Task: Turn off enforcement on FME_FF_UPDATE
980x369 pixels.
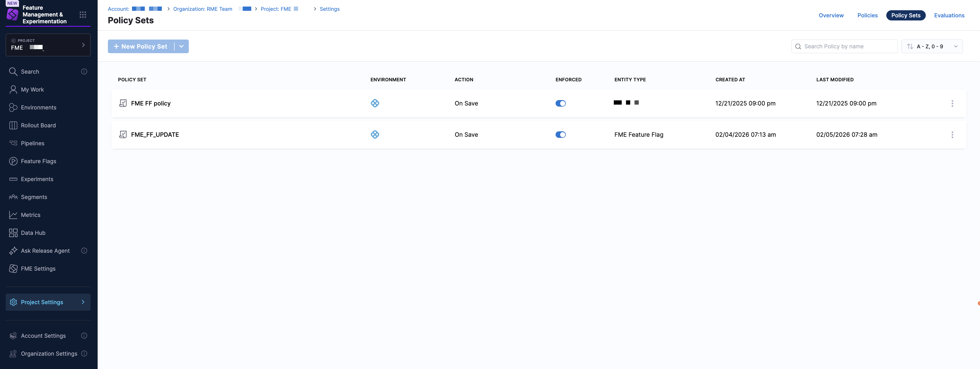Action: tap(561, 134)
